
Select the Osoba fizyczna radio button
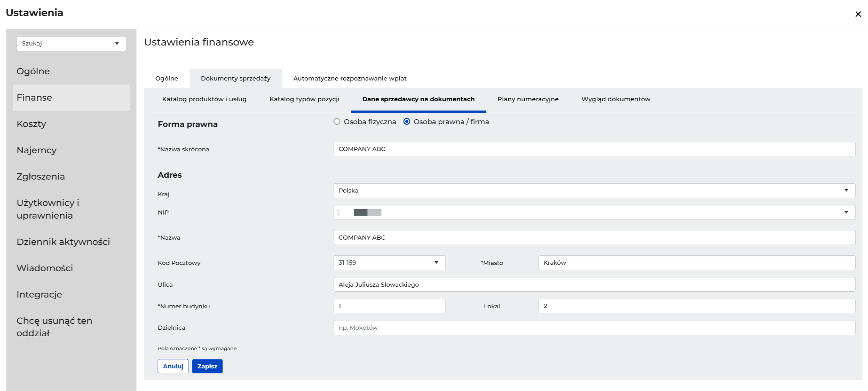337,121
